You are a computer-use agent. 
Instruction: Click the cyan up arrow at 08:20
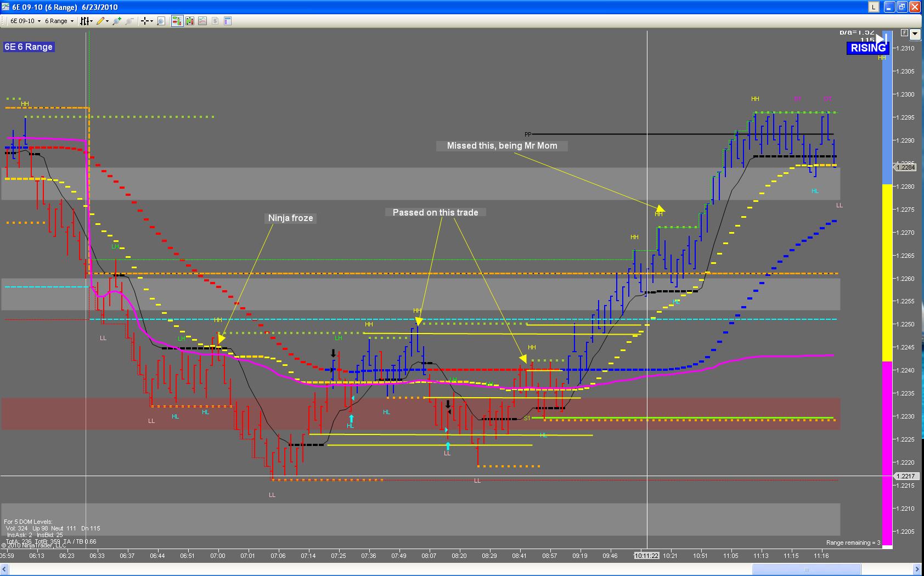tap(448, 446)
